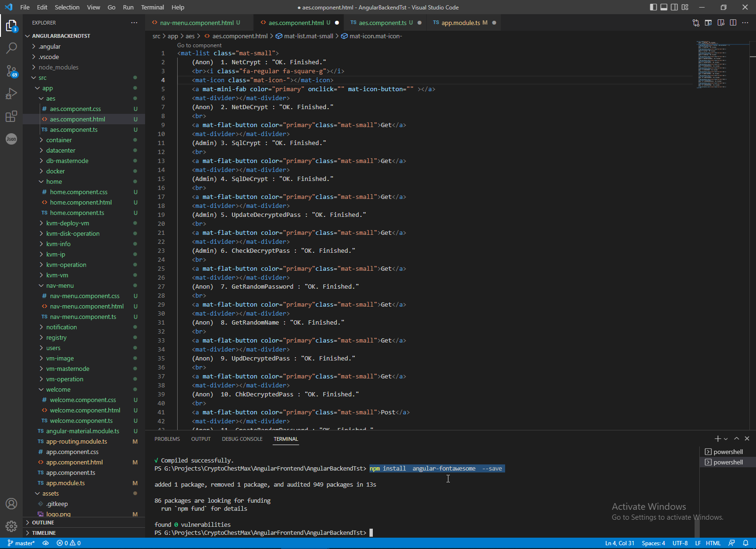Expand the OUTLINE section
The width and height of the screenshot is (756, 549).
click(84, 523)
